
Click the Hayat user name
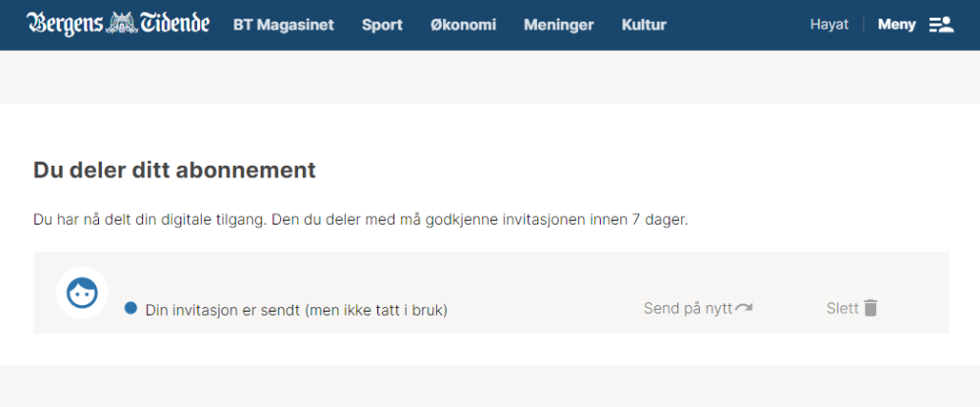click(829, 25)
